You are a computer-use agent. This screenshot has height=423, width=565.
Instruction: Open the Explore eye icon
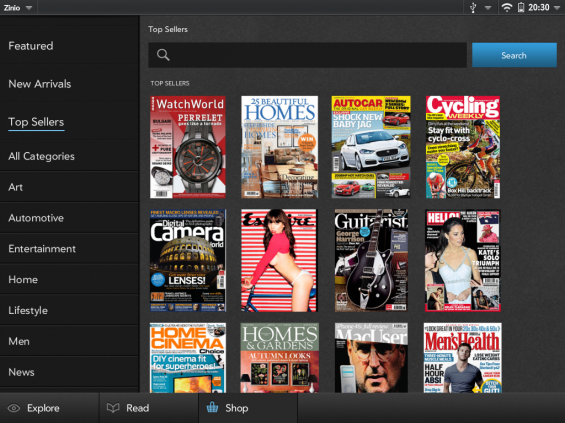[14, 408]
